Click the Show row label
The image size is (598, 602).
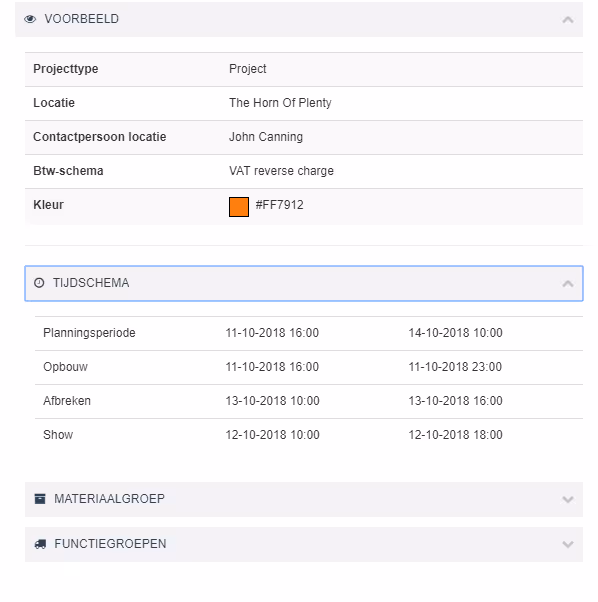point(58,435)
